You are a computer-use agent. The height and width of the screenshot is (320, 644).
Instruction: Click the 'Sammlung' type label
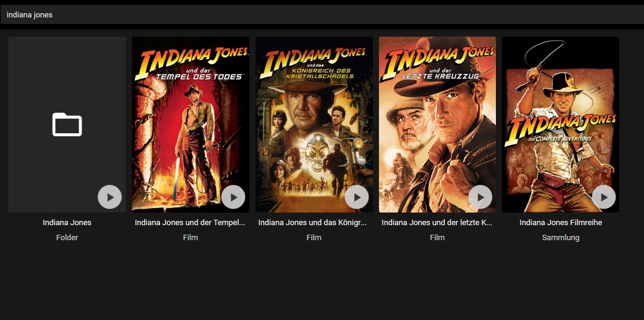[561, 237]
